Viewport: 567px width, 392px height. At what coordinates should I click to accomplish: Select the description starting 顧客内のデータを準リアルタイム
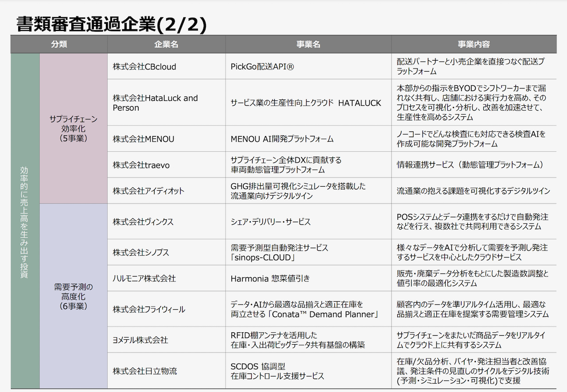pyautogui.click(x=473, y=309)
